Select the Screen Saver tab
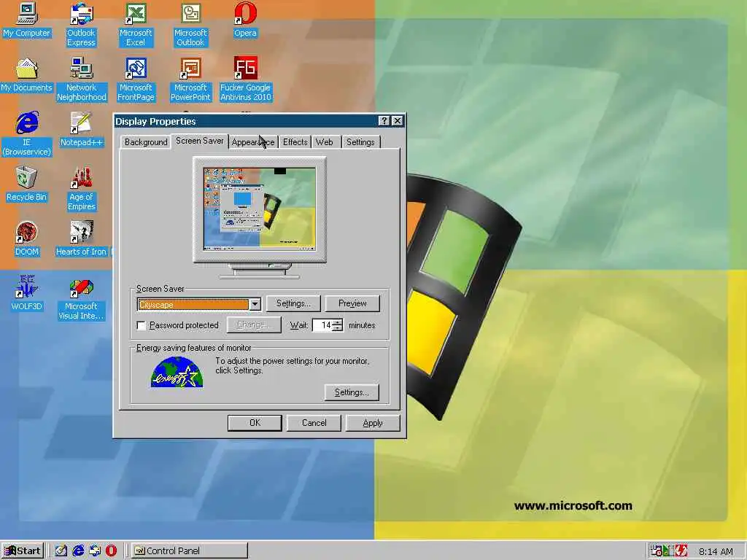Screen dimensions: 747x560 (200, 141)
